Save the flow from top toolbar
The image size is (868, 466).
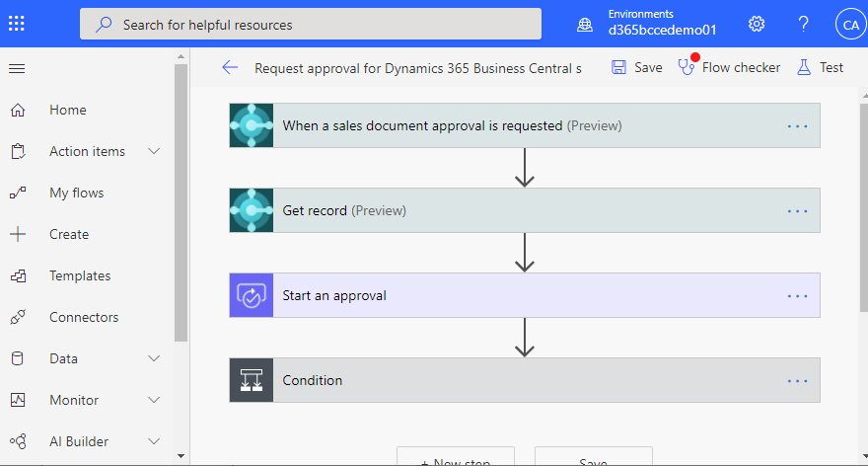click(637, 67)
